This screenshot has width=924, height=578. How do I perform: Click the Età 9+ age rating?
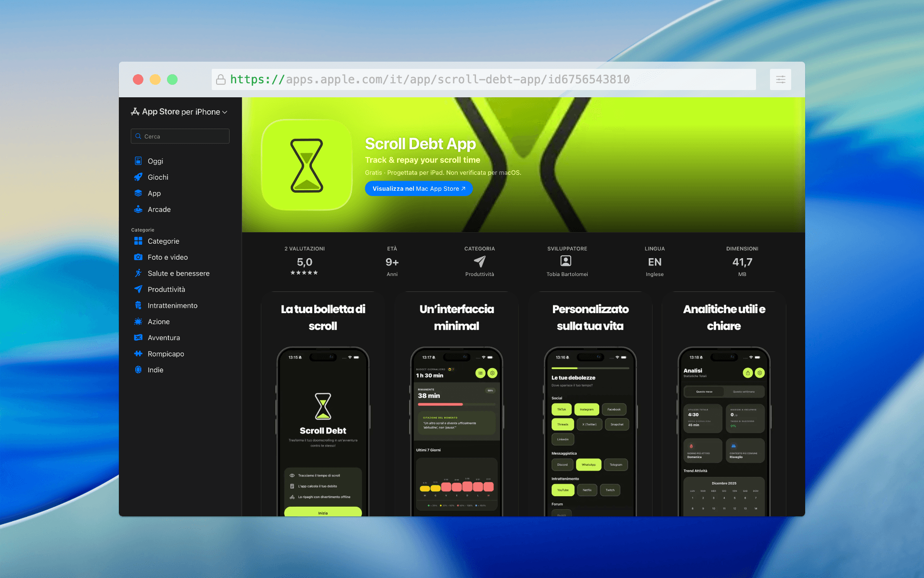[392, 262]
